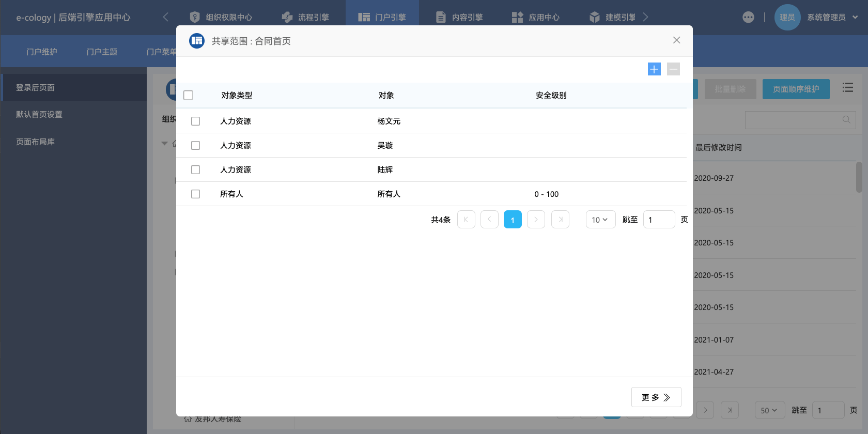The width and height of the screenshot is (868, 434).
Task: Go to next page in dialog pagination
Action: (536, 220)
